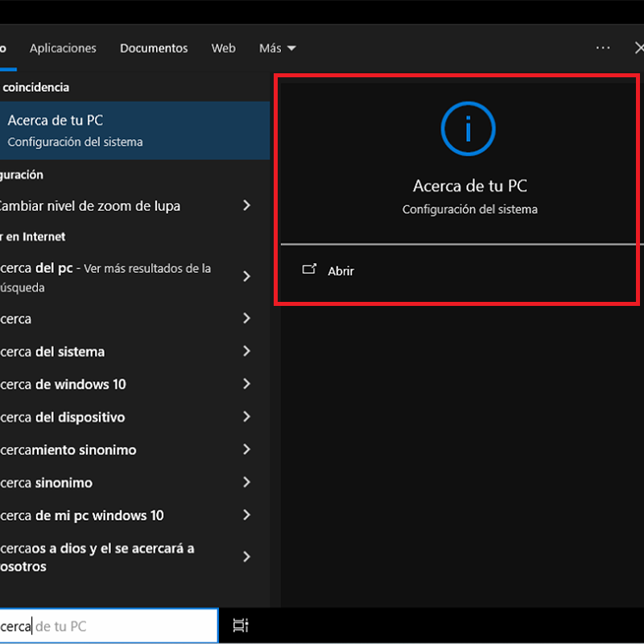Expand the 'cerca del pc' web result arrow

(246, 276)
